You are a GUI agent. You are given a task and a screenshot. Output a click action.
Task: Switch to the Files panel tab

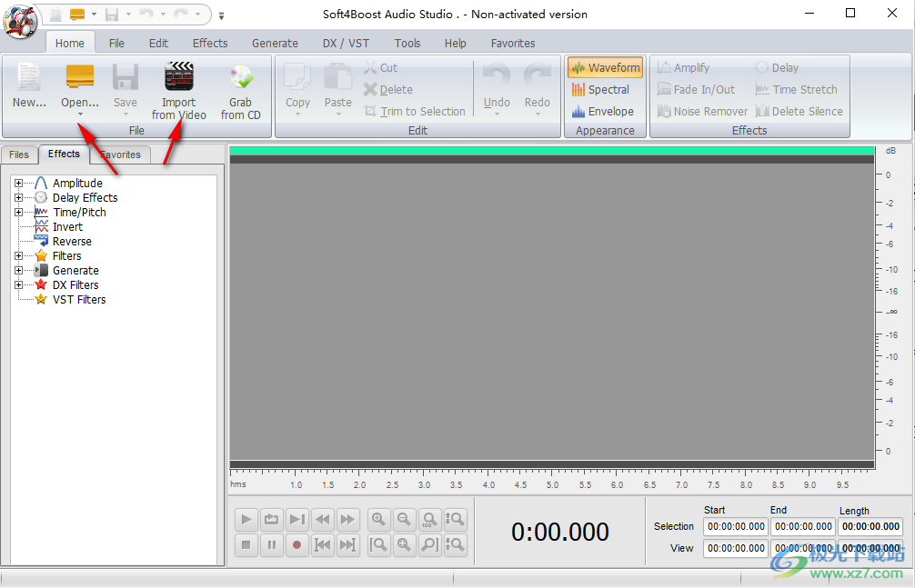click(19, 154)
